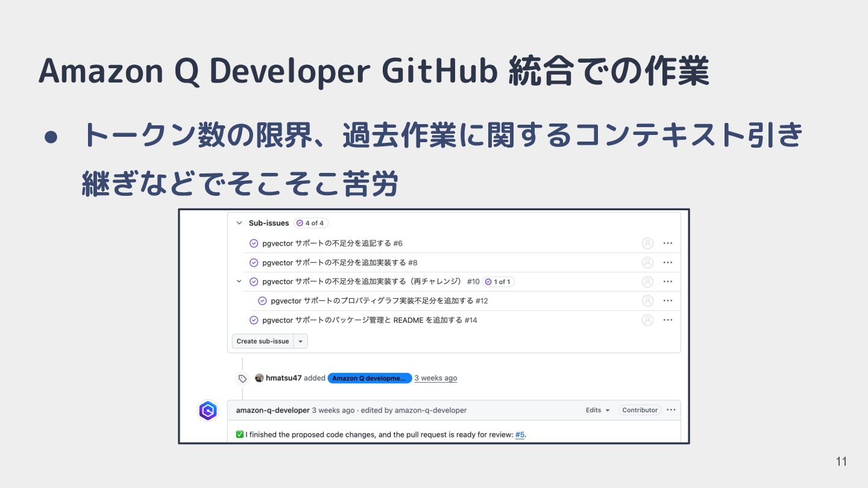868x488 pixels.
Task: Open sub-issue #12 プロパティグラフ
Action: (x=379, y=301)
